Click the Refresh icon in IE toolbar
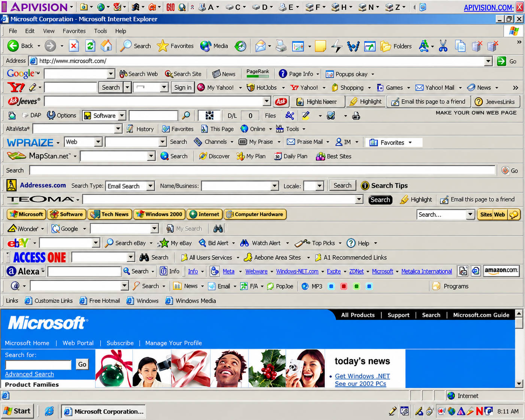This screenshot has height=420, width=525. [x=90, y=46]
